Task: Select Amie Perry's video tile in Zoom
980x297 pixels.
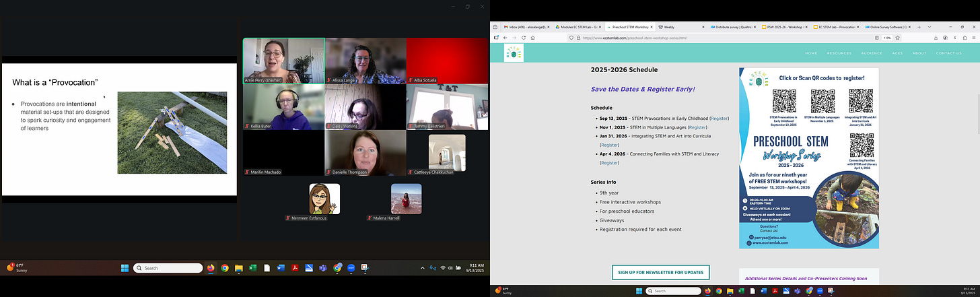Action: 283,61
